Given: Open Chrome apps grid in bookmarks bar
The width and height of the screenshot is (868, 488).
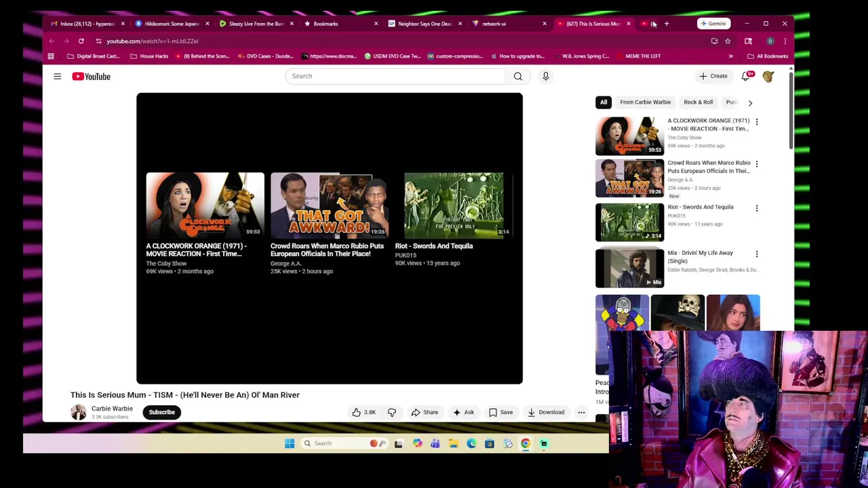Looking at the screenshot, I should pos(51,56).
